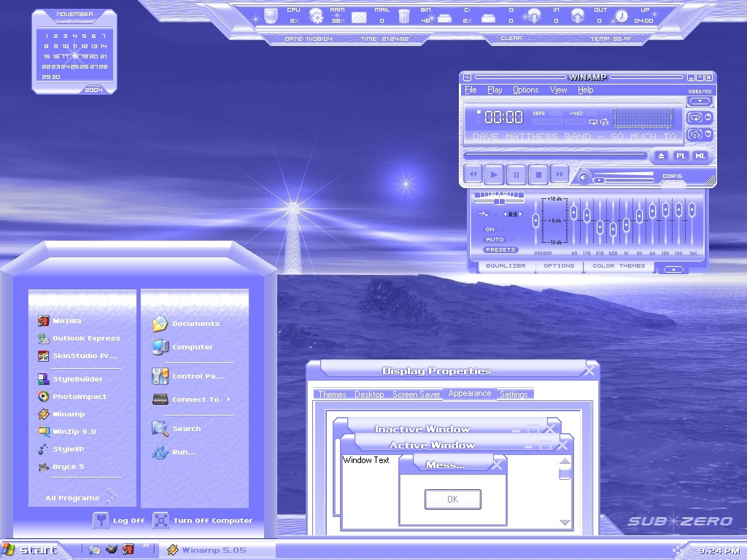The height and width of the screenshot is (560, 747).
Task: Toggle Winamp shuffle (123) button
Action: point(695,134)
